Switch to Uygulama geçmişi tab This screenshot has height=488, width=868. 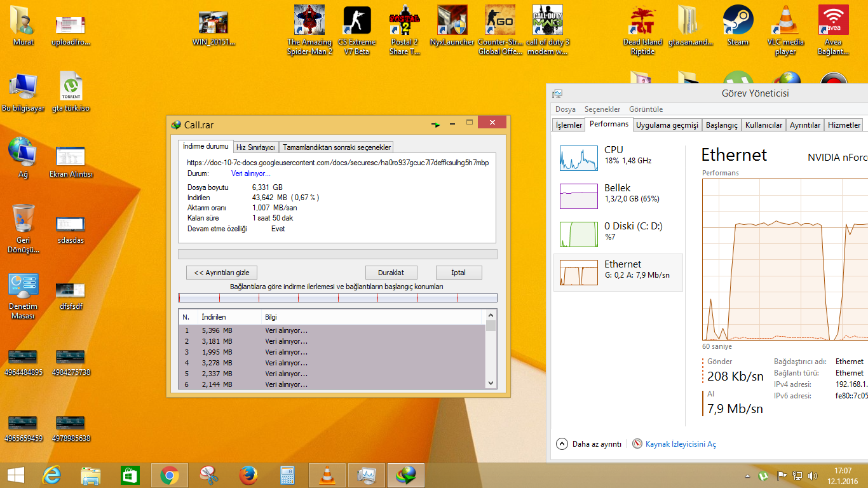pos(667,125)
